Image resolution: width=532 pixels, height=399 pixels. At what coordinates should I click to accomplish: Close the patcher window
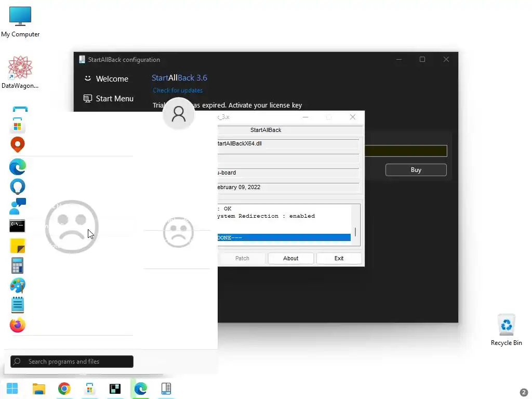click(x=353, y=117)
